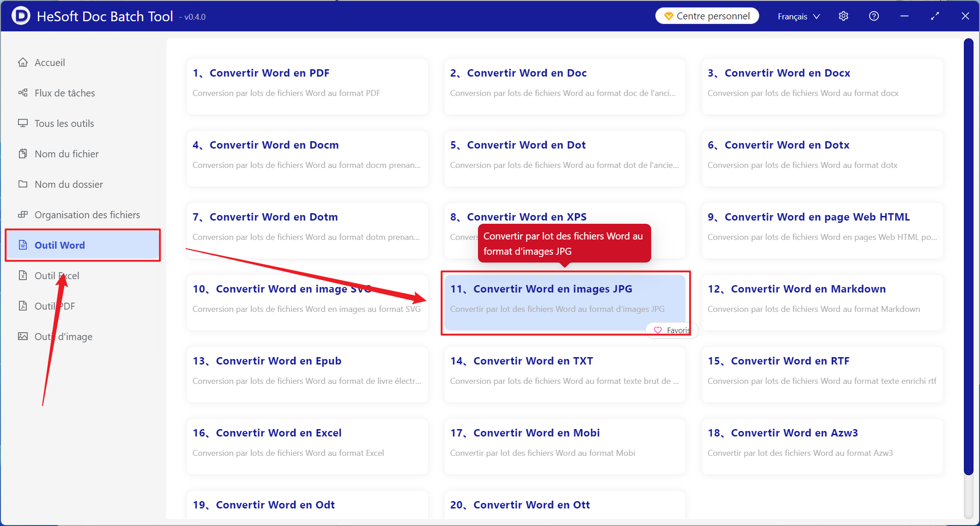This screenshot has width=980, height=526.
Task: Open Convertir Word en Dotx tool
Action: click(x=822, y=158)
